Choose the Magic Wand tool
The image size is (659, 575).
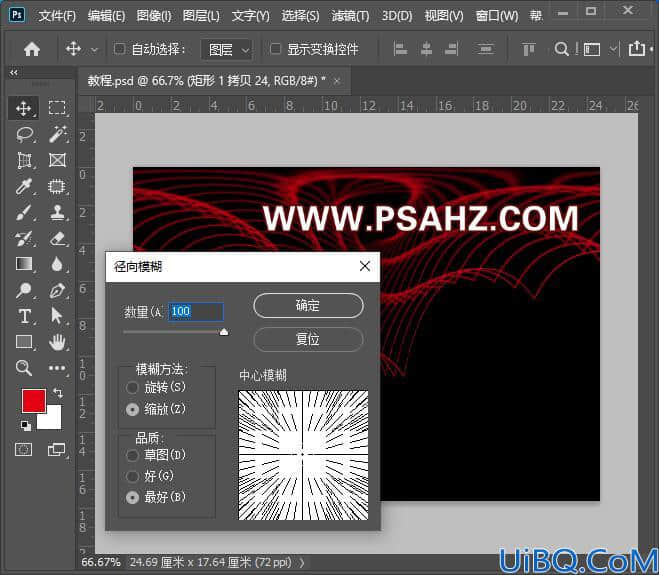pos(57,135)
